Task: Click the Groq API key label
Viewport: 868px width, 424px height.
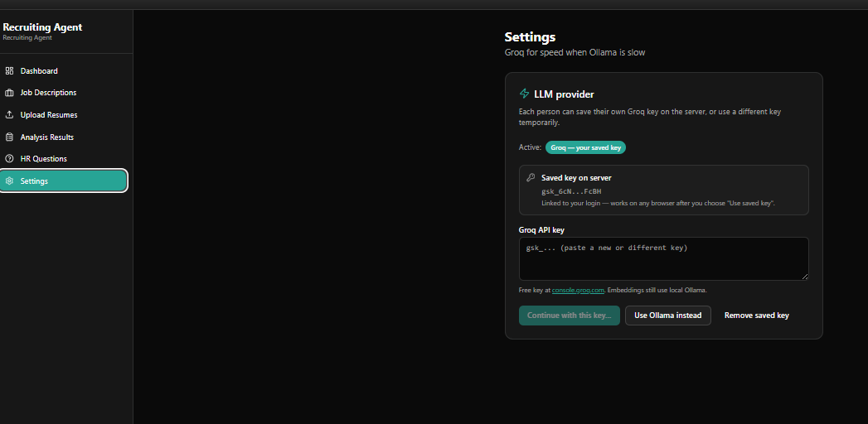Action: (541, 230)
